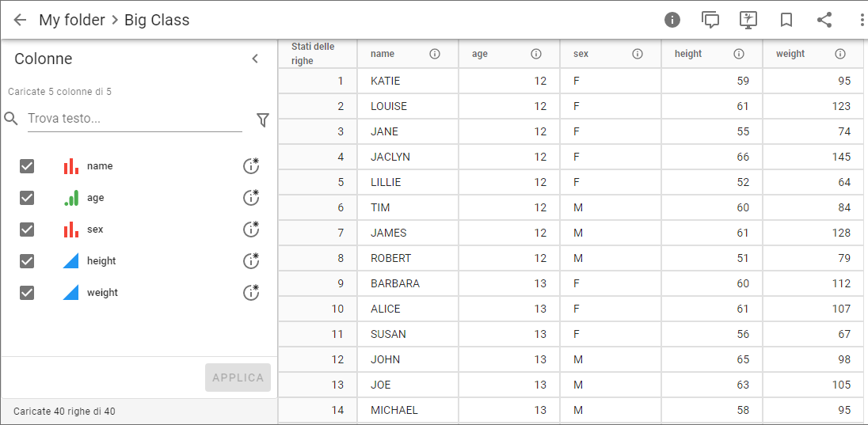Click the height column header
Viewport: 868px width, 425px height.
pyautogui.click(x=688, y=54)
